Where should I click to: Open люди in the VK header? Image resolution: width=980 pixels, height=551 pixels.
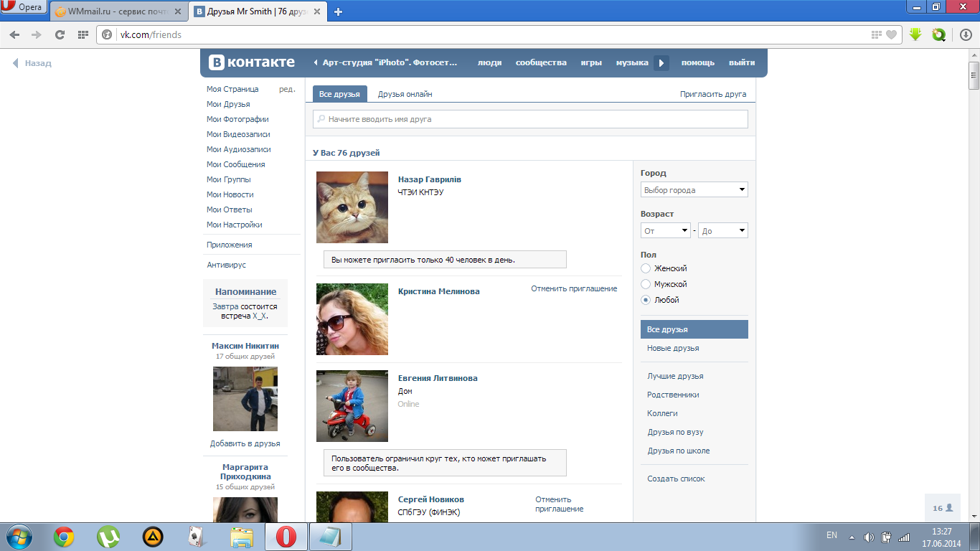(x=490, y=62)
